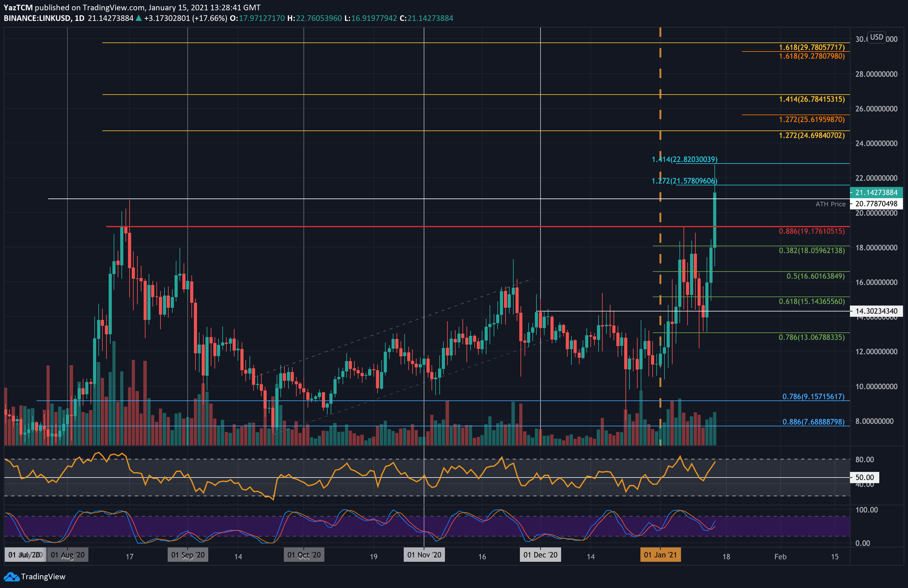This screenshot has height=588, width=908.
Task: Click the Low value 16.91977942
Action: (x=374, y=18)
